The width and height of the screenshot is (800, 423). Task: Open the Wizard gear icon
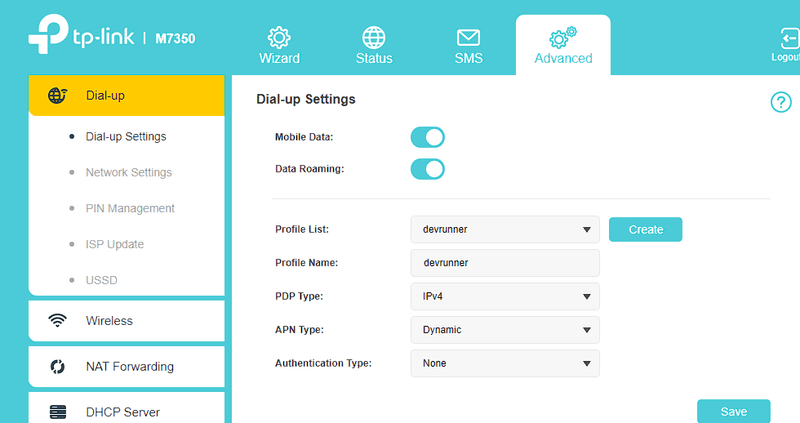[x=279, y=37]
